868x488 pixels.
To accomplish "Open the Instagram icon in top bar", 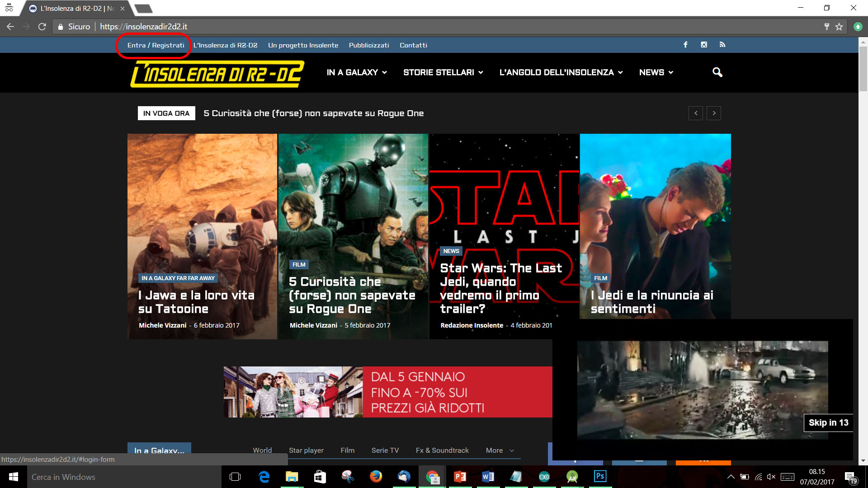I will click(704, 45).
